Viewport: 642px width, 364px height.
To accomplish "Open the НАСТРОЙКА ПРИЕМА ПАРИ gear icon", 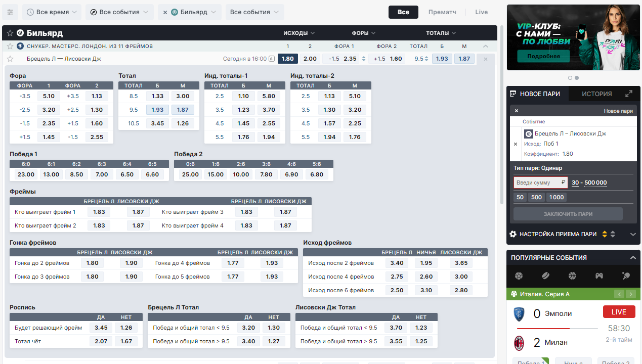I will pyautogui.click(x=513, y=234).
